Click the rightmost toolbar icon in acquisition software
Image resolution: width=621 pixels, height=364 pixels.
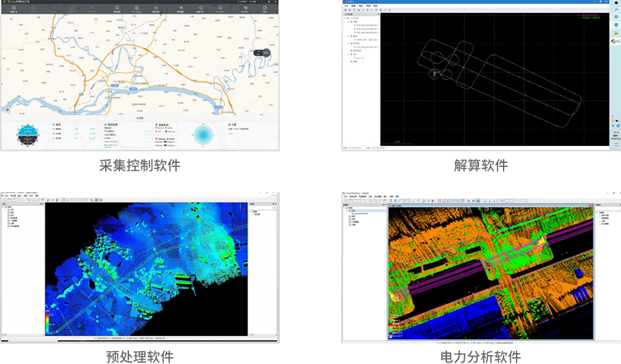coord(265,10)
